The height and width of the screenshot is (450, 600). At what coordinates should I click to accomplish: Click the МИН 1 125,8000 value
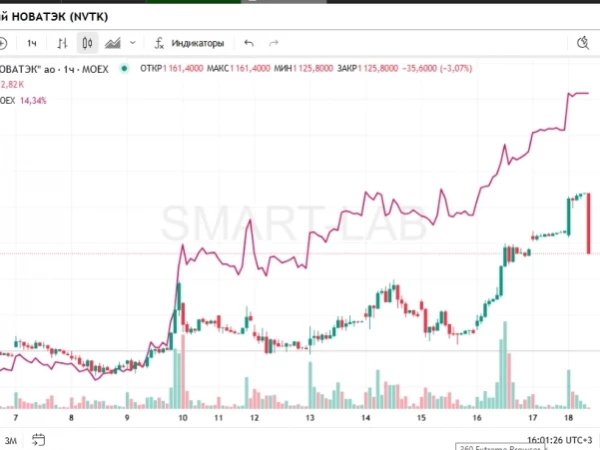pyautogui.click(x=303, y=68)
